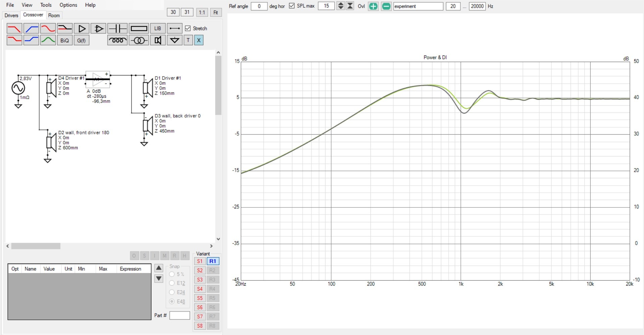Add red low-pass filter block
Screen dimensions: 644x335
click(14, 29)
